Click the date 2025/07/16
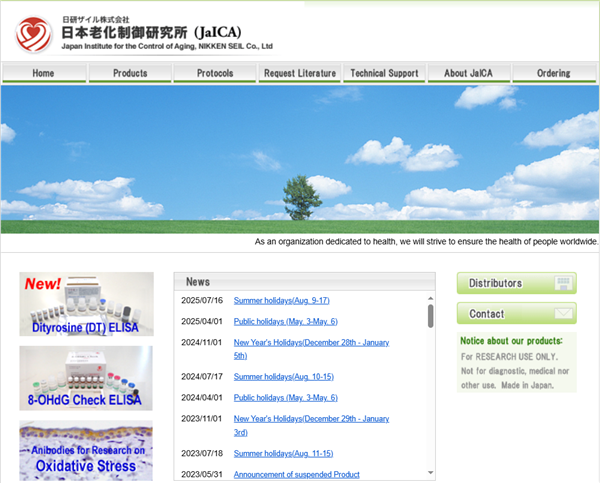Screen dimensions: 600x483 click(202, 300)
